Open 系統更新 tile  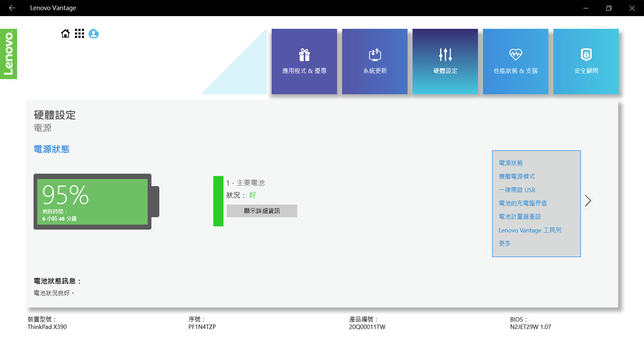(375, 62)
